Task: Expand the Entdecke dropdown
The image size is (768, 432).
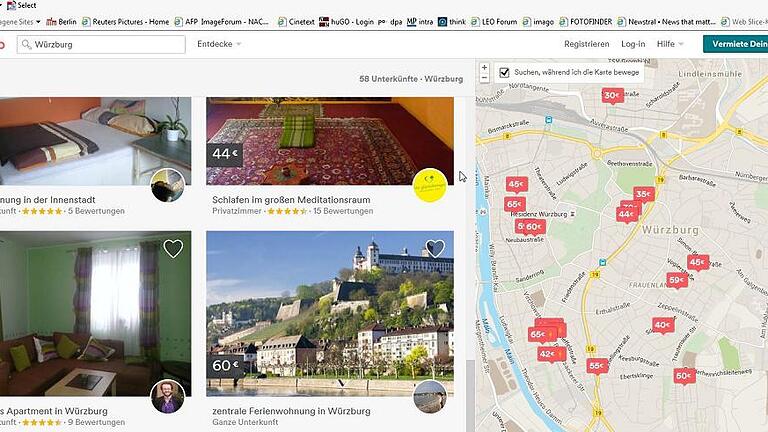Action: pyautogui.click(x=219, y=44)
